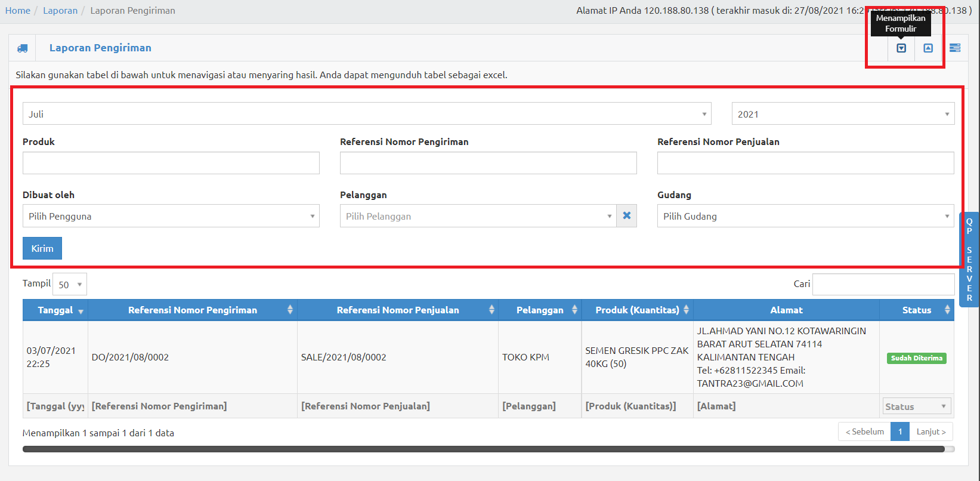Click the Cari search box

point(883,284)
